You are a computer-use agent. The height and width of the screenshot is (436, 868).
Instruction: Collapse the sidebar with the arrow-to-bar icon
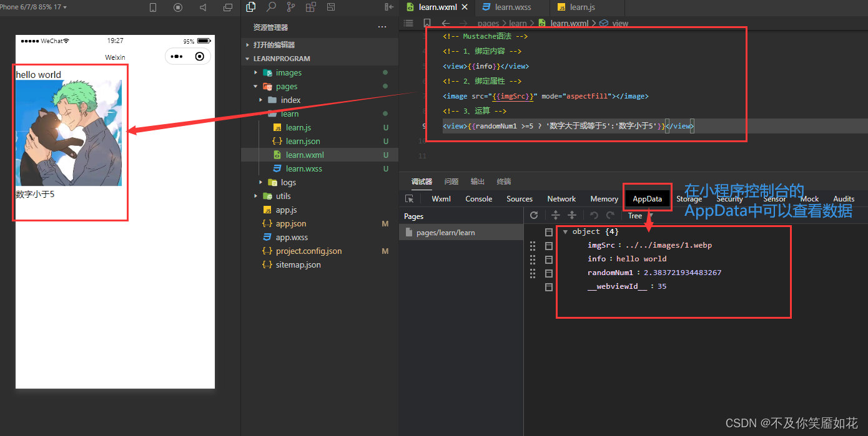pyautogui.click(x=390, y=7)
